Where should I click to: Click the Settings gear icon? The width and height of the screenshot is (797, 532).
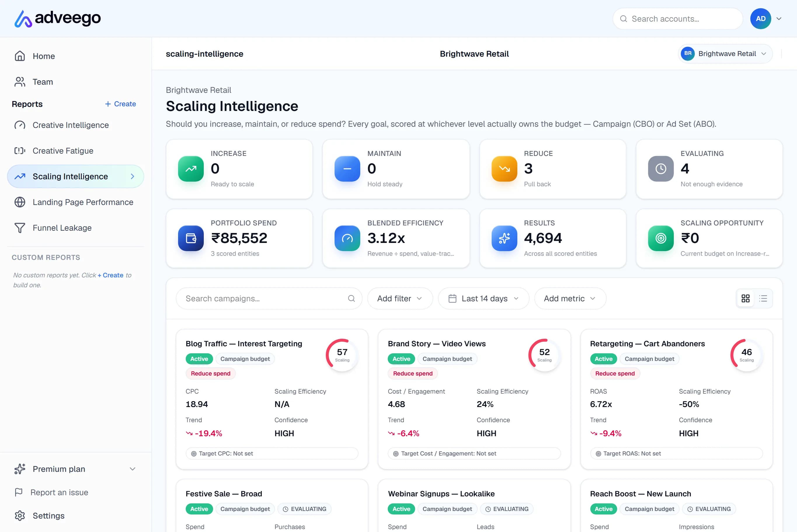point(20,515)
